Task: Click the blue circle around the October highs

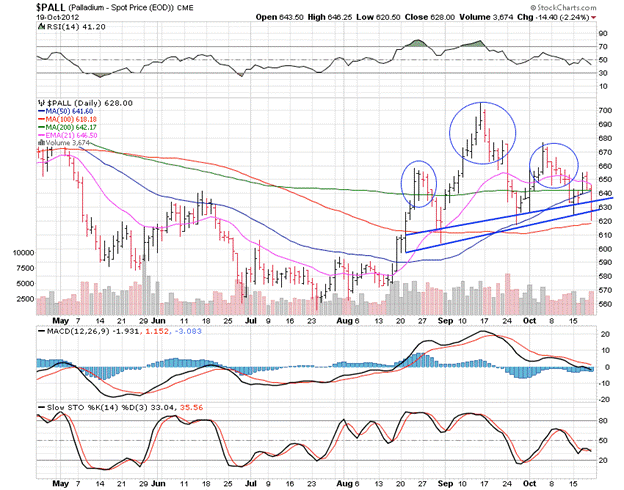Action: [x=554, y=167]
